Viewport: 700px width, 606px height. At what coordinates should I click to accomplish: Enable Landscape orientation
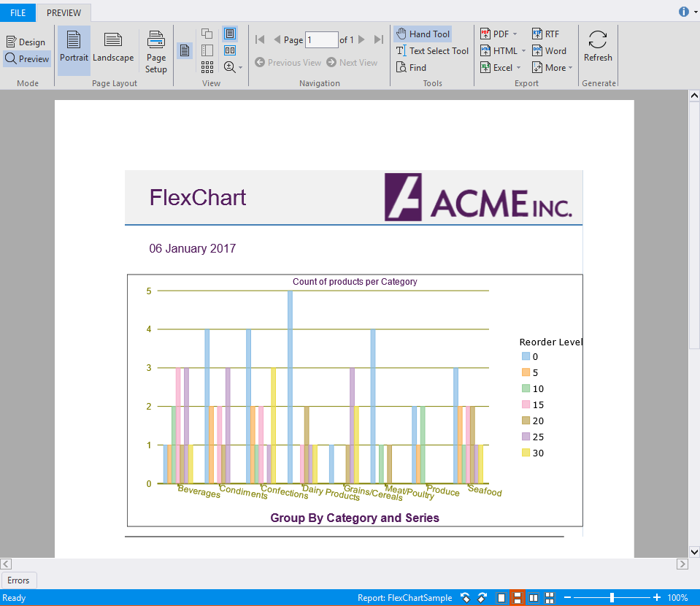tap(113, 50)
